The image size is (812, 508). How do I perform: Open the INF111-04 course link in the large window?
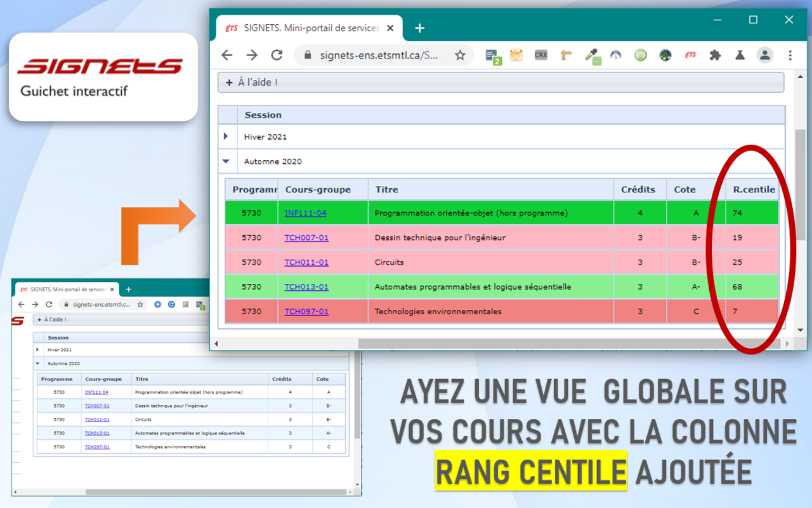tap(305, 213)
